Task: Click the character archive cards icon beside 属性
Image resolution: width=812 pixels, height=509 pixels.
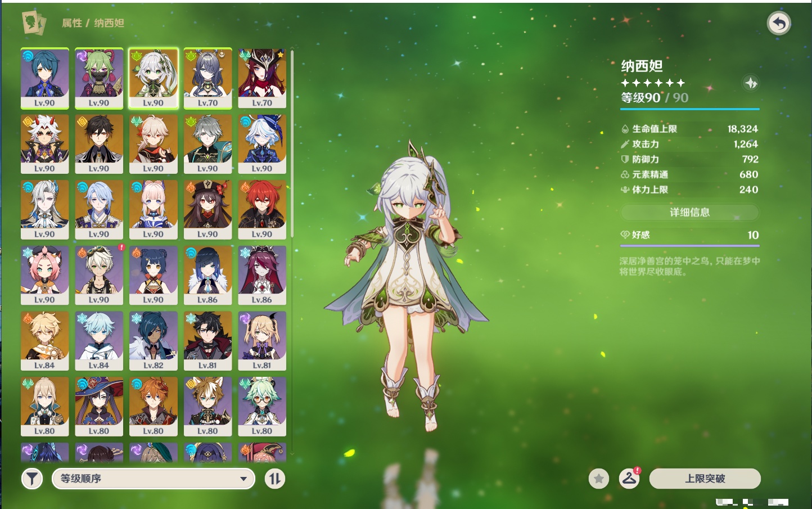Action: pyautogui.click(x=34, y=22)
